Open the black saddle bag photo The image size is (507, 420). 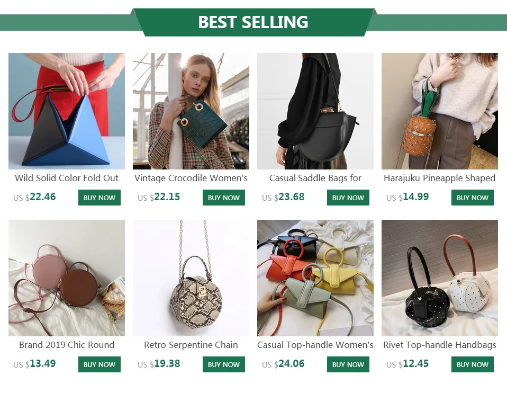coord(315,111)
